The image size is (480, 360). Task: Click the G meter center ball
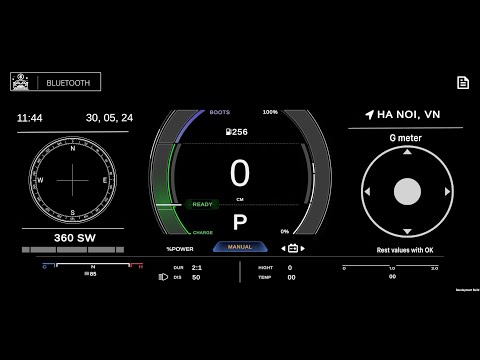click(407, 192)
